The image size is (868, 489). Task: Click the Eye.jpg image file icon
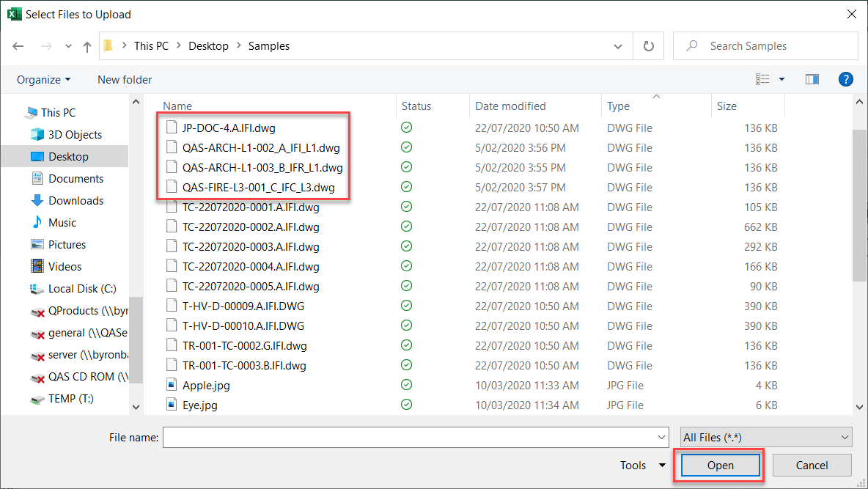coord(172,405)
